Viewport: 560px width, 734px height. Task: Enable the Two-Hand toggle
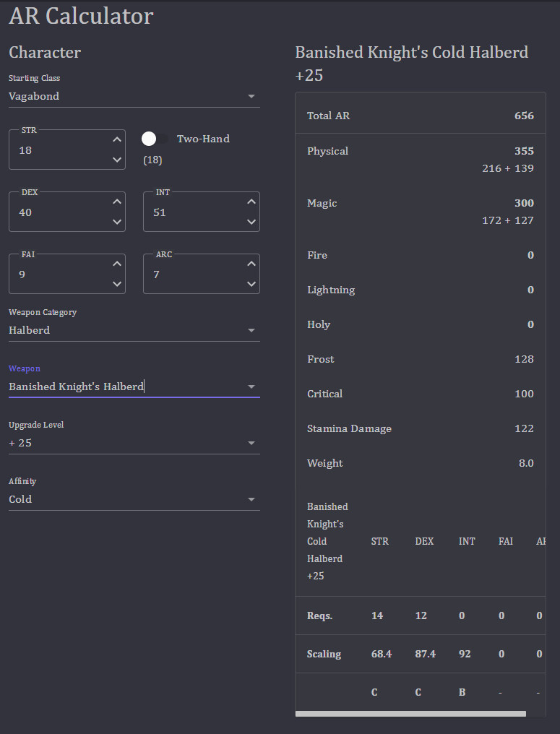point(149,138)
